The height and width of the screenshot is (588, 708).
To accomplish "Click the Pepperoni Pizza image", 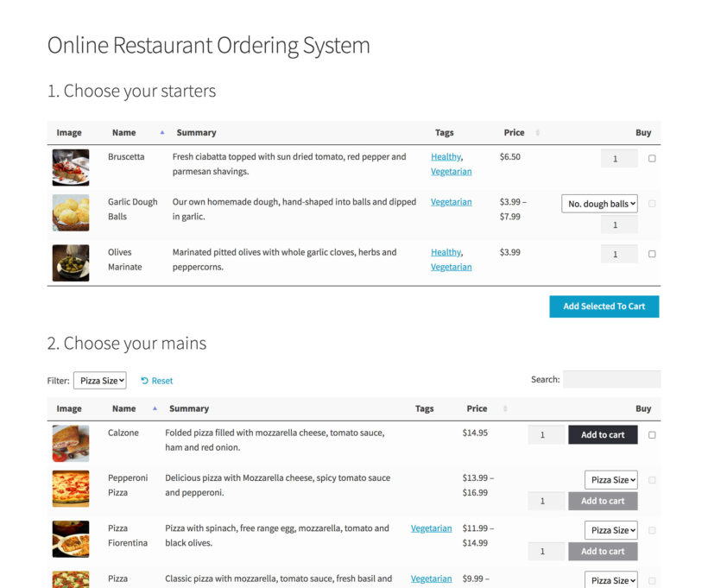I will click(x=70, y=489).
